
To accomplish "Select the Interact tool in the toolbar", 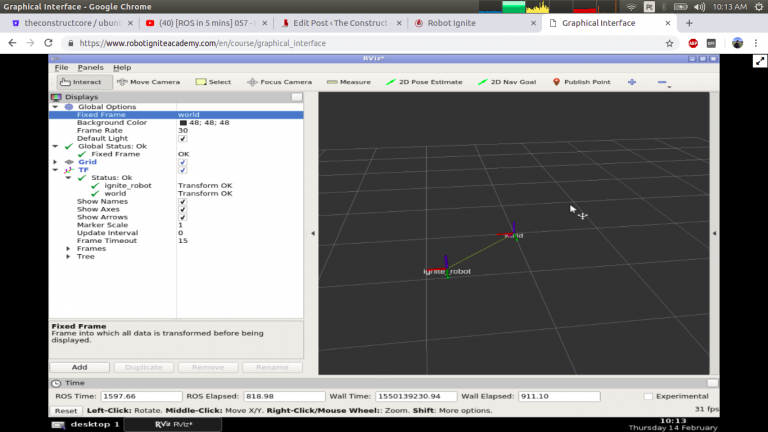I will (80, 82).
